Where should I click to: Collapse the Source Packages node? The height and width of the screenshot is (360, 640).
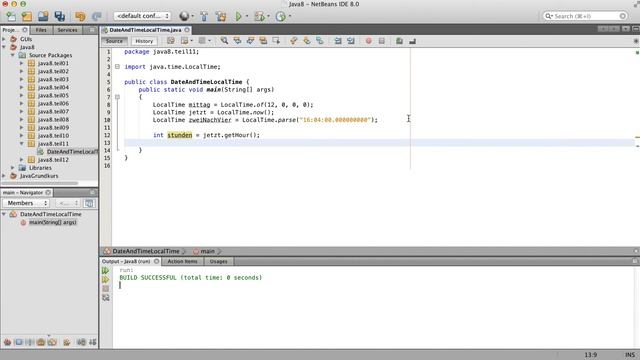pos(13,55)
